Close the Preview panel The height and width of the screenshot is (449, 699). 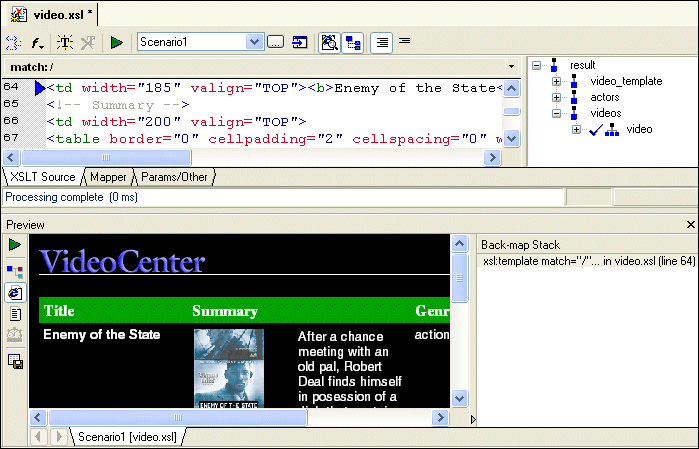coord(690,225)
